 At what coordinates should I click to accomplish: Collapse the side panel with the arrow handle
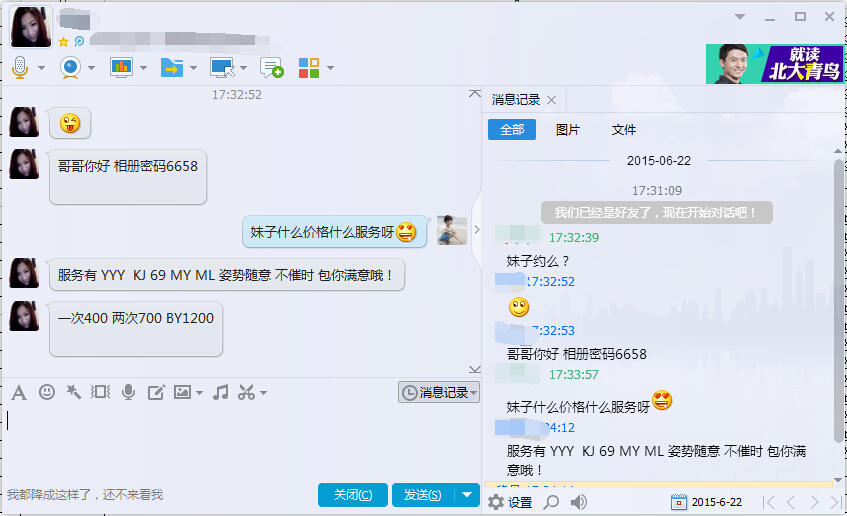click(x=476, y=230)
